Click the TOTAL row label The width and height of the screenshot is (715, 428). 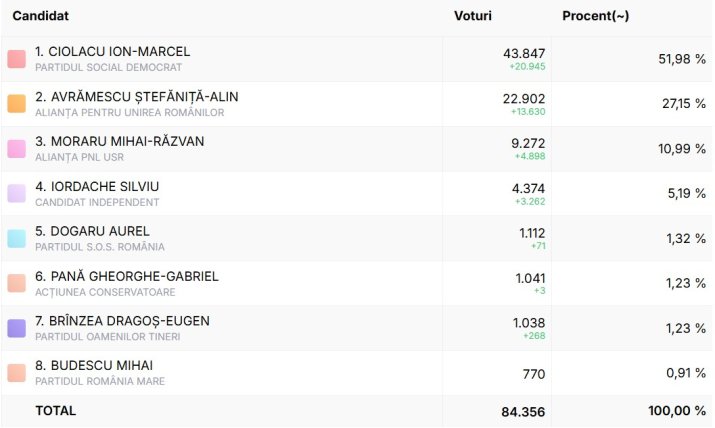tap(55, 411)
